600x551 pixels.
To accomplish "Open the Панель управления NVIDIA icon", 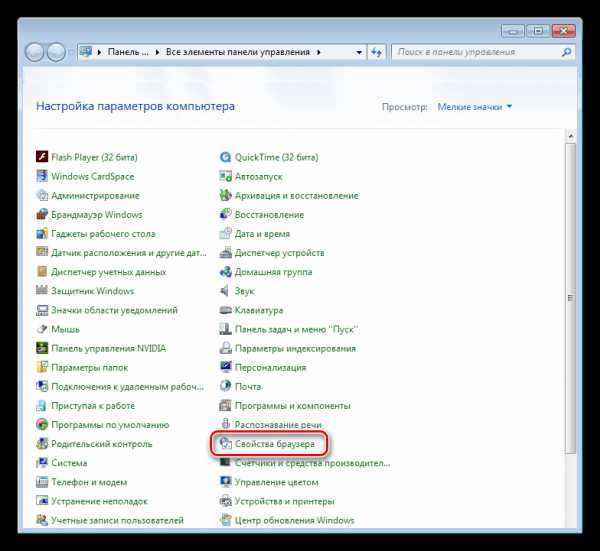I will pos(42,348).
